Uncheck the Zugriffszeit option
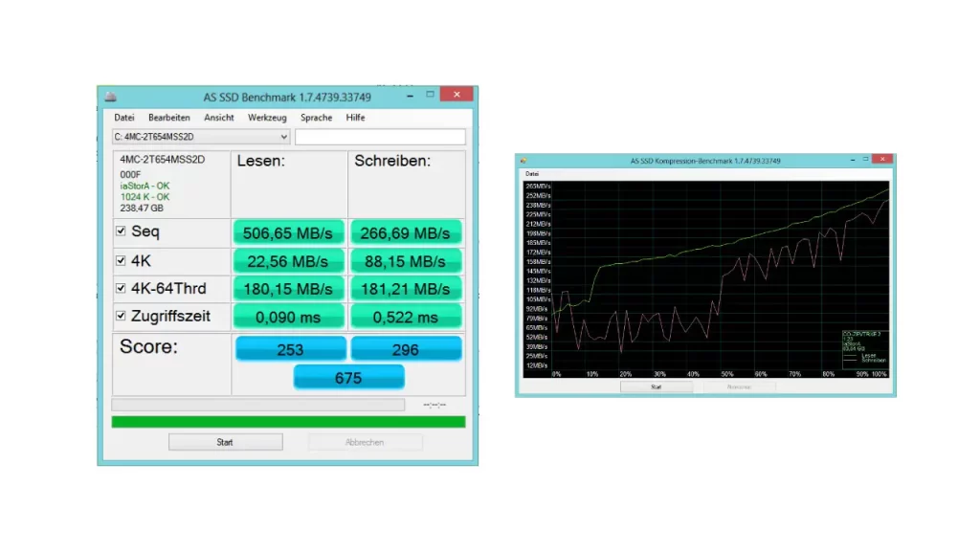 [x=121, y=315]
